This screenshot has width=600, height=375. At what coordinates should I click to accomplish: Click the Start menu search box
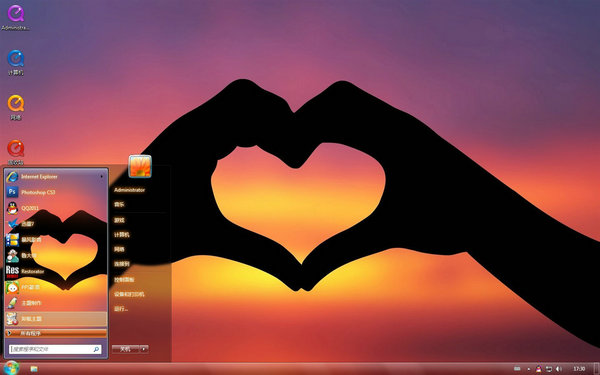coord(55,349)
